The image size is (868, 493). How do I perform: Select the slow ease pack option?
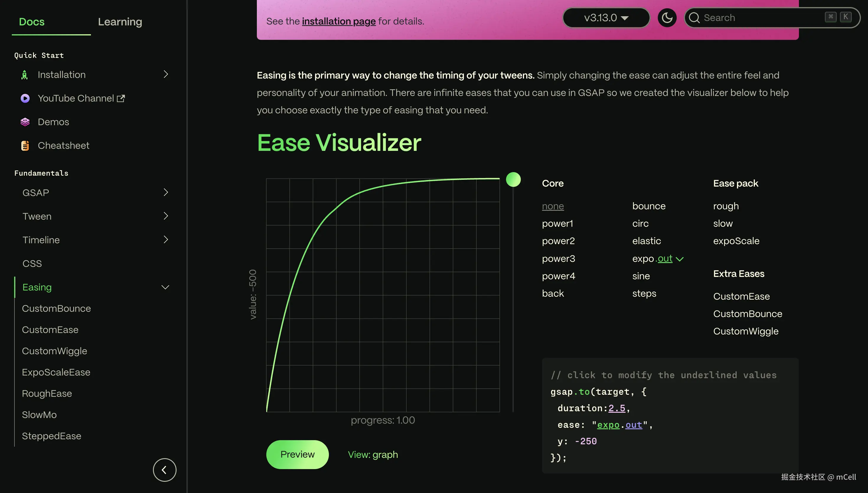[723, 223]
